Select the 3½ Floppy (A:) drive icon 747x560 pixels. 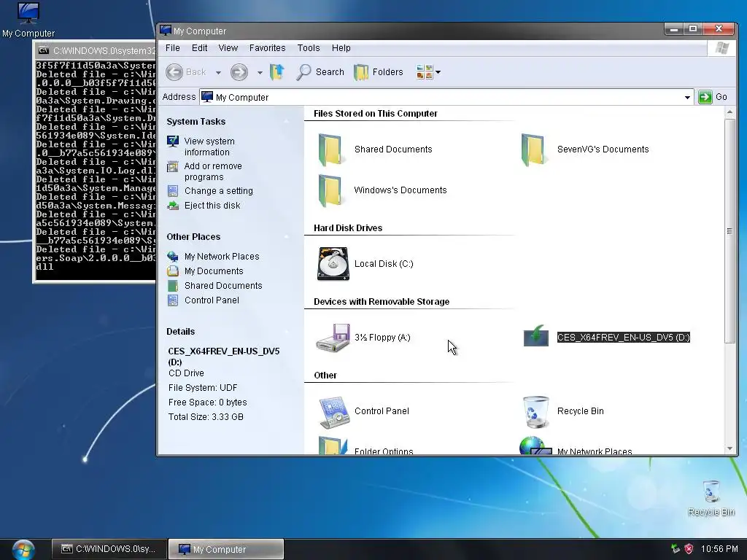333,338
